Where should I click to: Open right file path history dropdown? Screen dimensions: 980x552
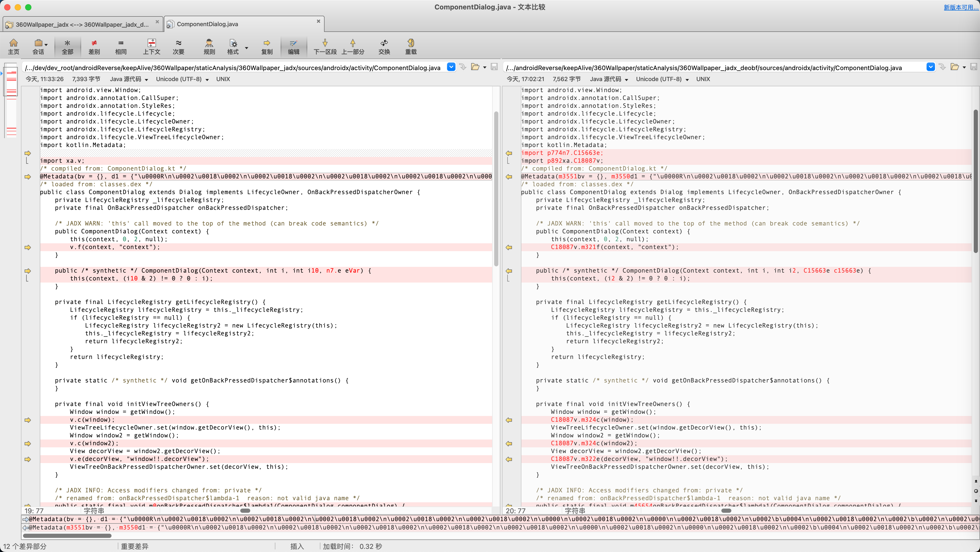tap(931, 67)
